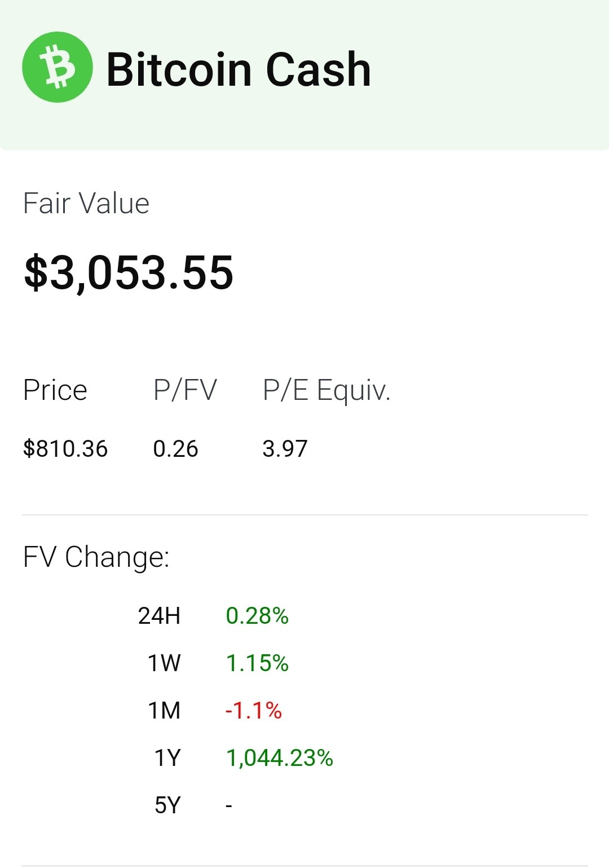Click the 1,044.23% yearly change value
The height and width of the screenshot is (868, 609).
pyautogui.click(x=280, y=758)
